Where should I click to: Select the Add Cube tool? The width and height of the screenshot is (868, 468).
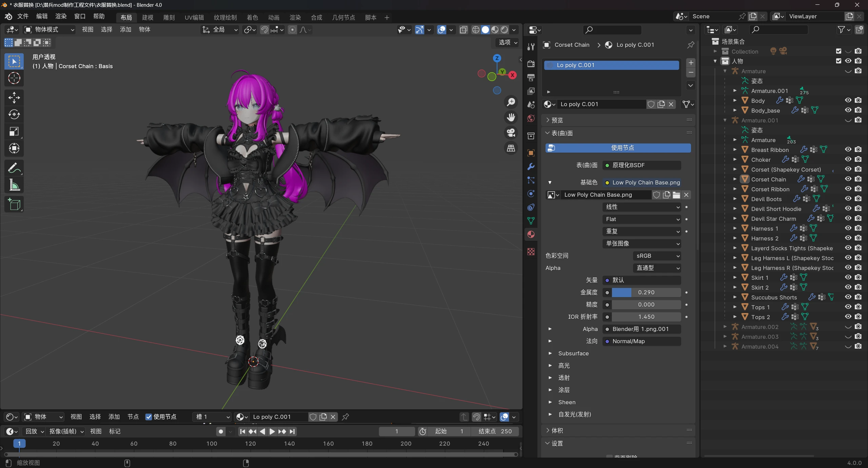tap(14, 204)
